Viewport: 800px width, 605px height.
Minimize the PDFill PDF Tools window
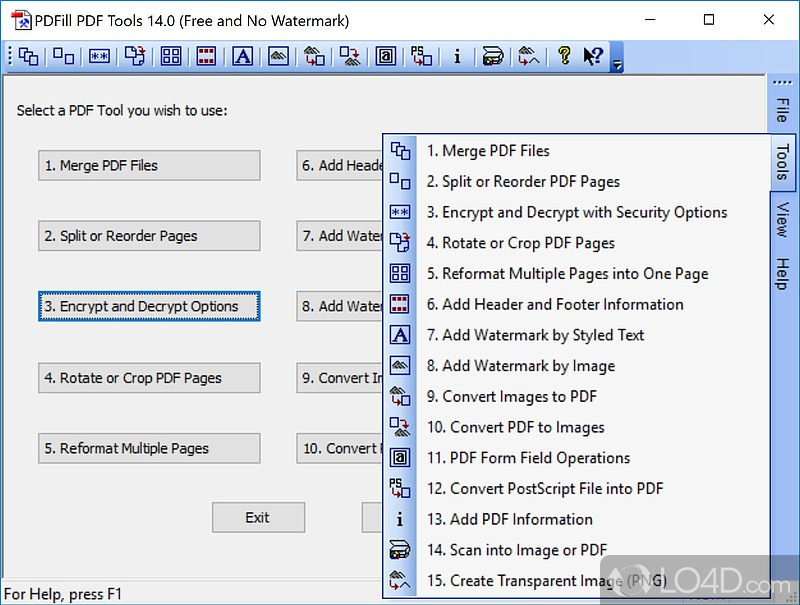[650, 20]
